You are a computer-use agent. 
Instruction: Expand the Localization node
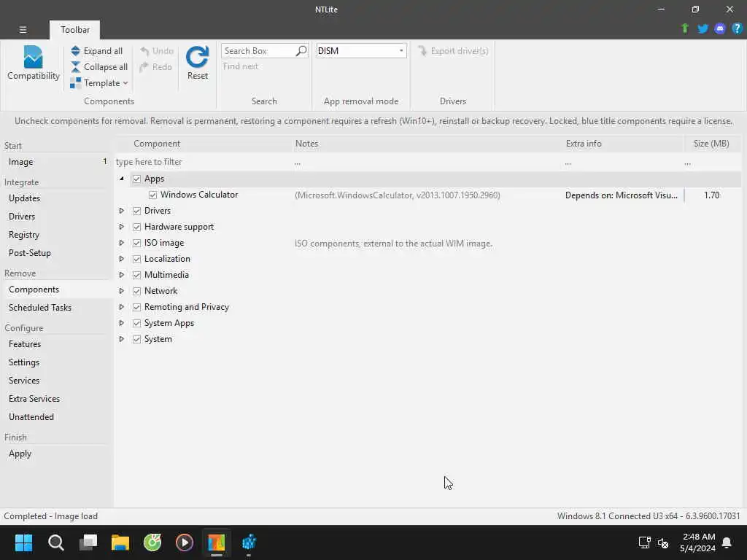[x=122, y=259]
